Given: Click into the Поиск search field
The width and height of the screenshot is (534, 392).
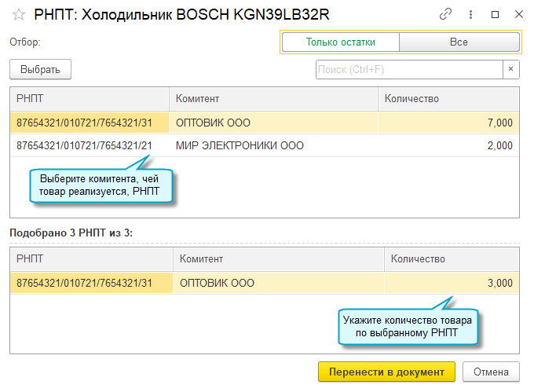Looking at the screenshot, I should point(408,70).
